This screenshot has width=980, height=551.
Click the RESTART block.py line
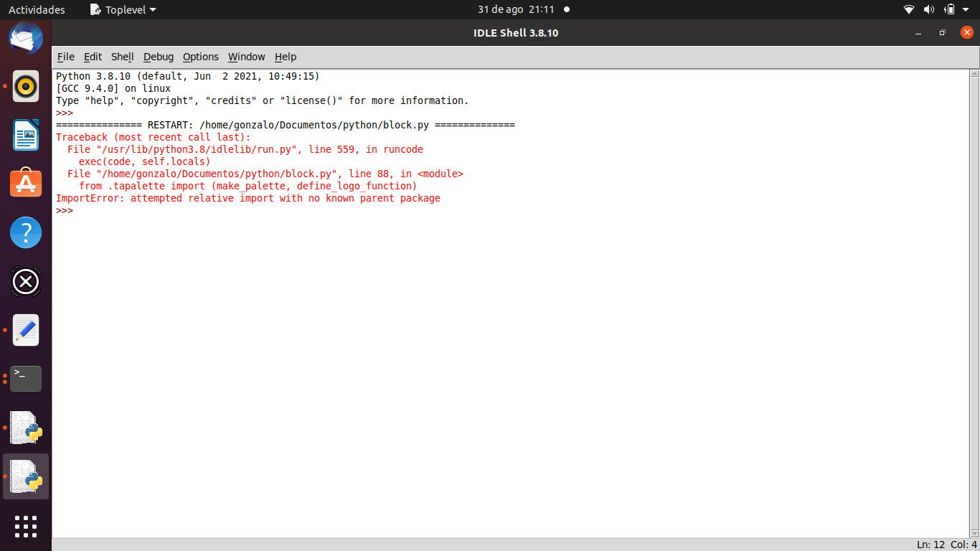[286, 125]
